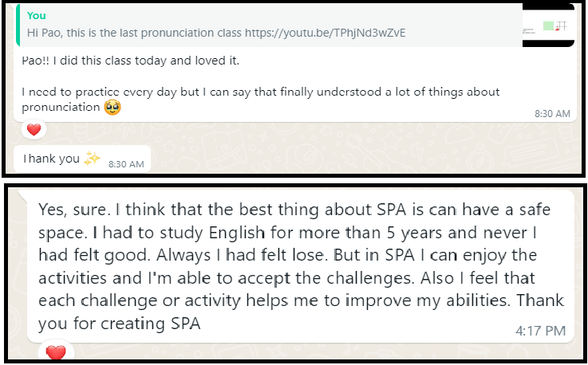Open the video thumbnail in the quoted reply
The height and width of the screenshot is (365, 588).
548,26
